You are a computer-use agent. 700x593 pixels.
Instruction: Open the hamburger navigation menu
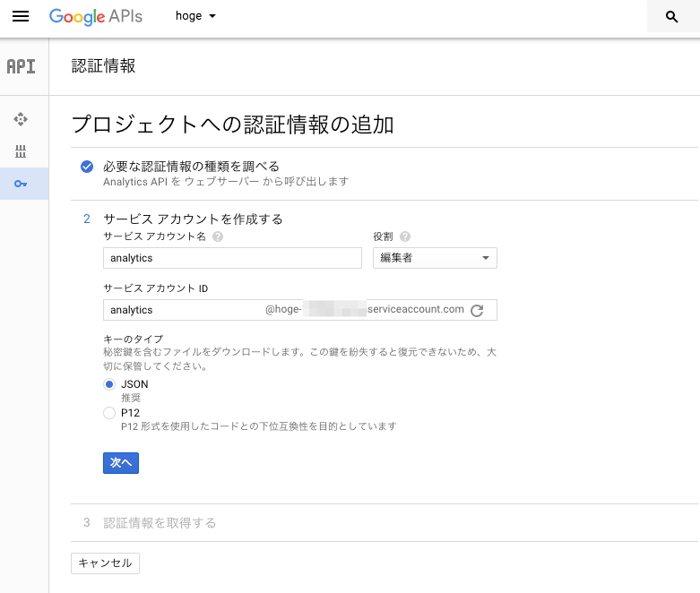pyautogui.click(x=21, y=16)
